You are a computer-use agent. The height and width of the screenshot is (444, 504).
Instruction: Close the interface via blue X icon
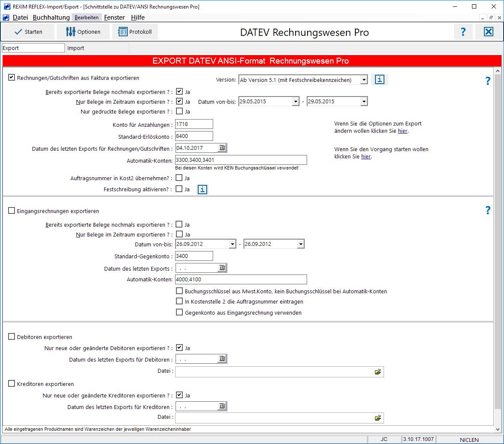coord(489,32)
